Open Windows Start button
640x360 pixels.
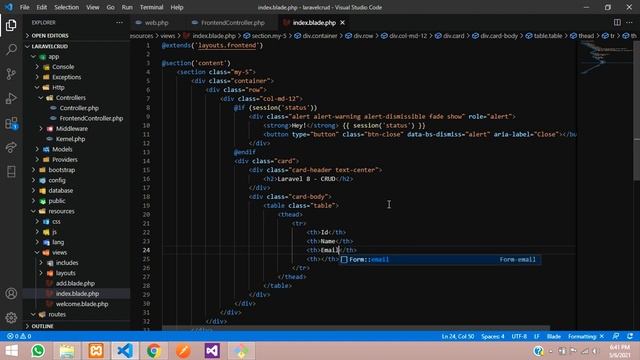11,351
